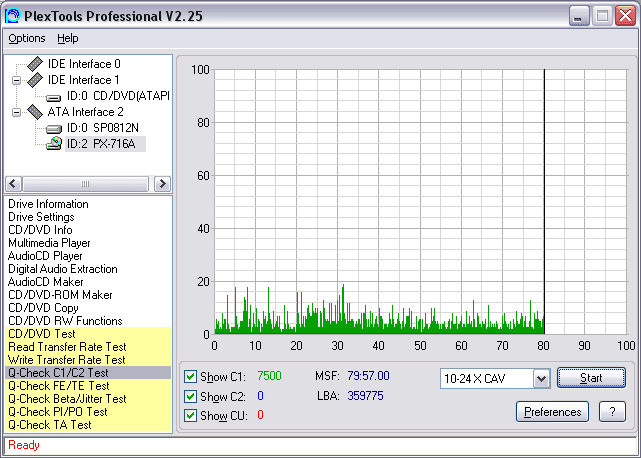Collapse the ATA Interface 2 tree node
641x458 pixels.
point(16,112)
